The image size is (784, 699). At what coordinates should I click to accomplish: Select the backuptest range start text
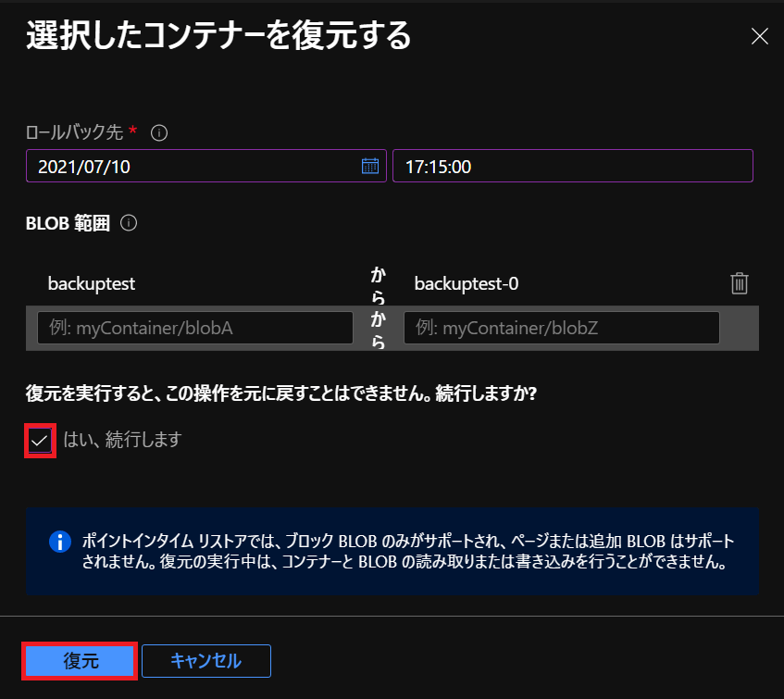coord(92,283)
